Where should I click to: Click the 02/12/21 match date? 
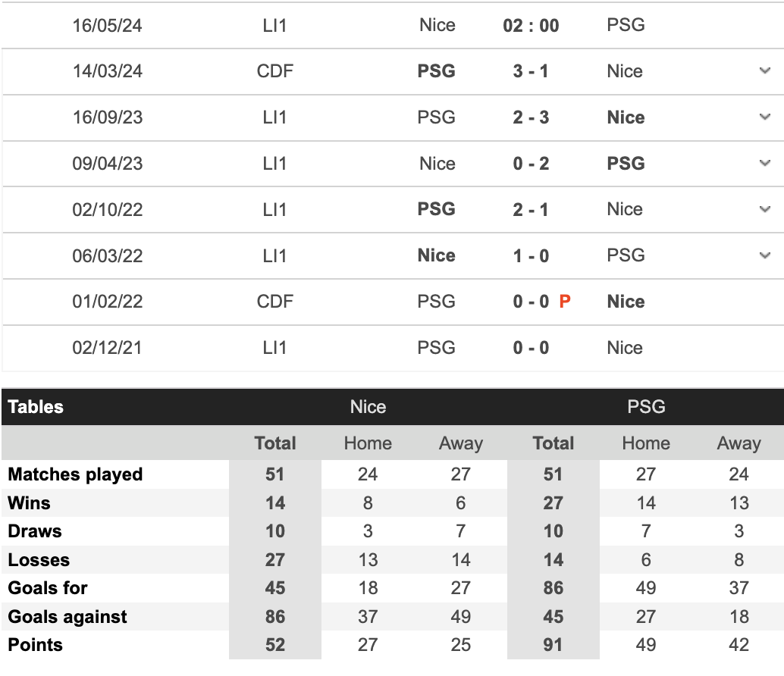pos(108,348)
